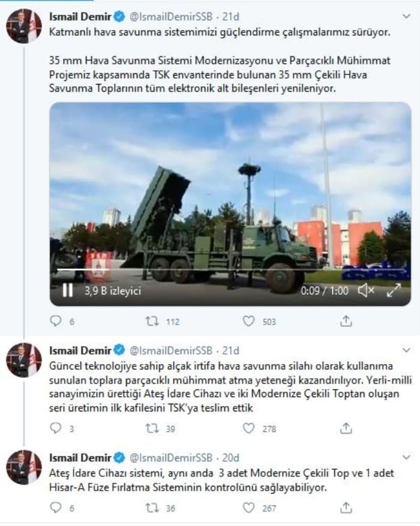420x526 pixels.
Task: Like the first tweet with 503 likes
Action: 248,321
